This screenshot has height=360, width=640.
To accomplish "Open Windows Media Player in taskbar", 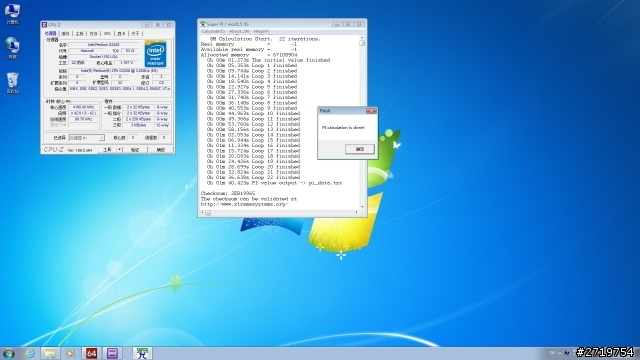I will pyautogui.click(x=70, y=353).
